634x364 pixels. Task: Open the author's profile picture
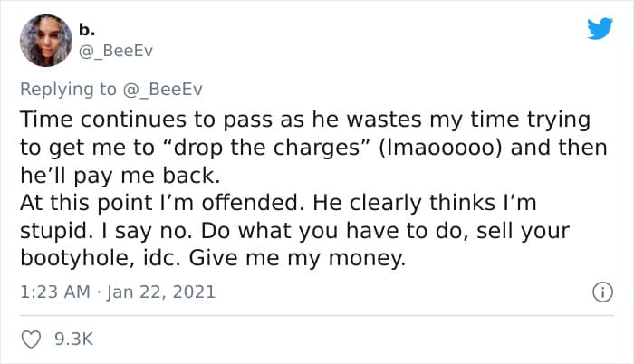point(45,40)
